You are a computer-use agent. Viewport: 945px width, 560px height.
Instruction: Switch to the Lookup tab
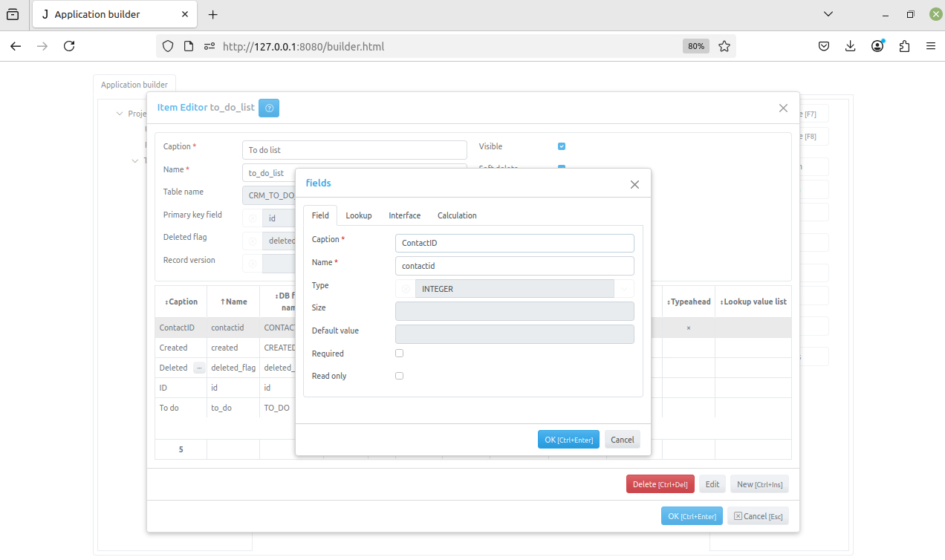(359, 215)
